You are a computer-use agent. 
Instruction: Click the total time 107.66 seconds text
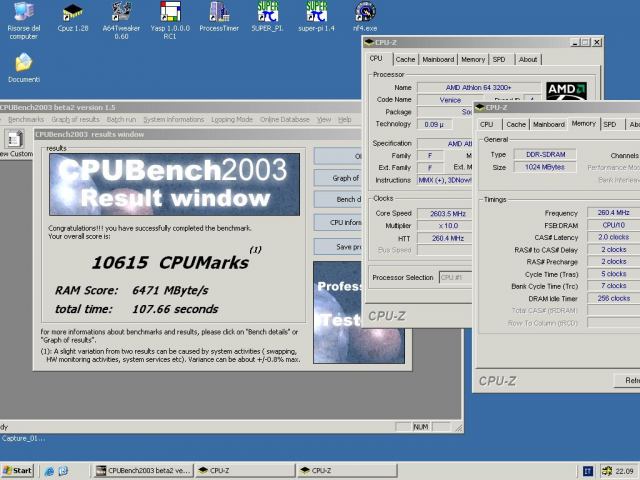click(136, 309)
